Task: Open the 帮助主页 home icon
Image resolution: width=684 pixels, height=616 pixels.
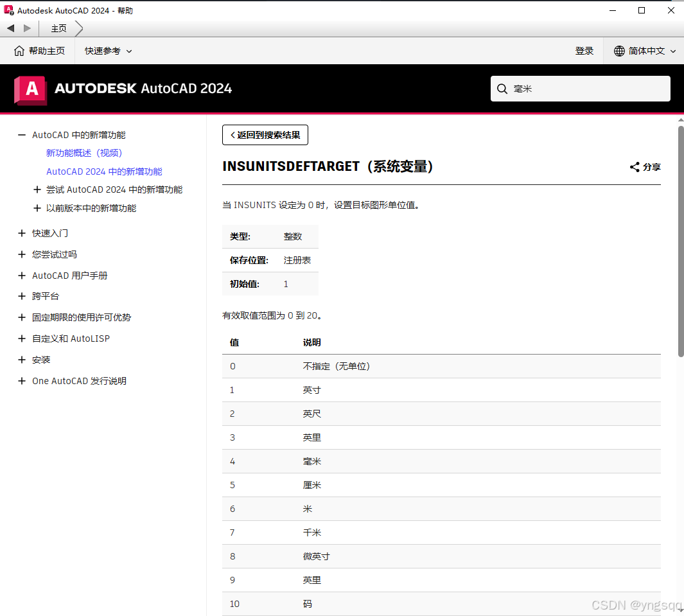Action: coord(19,51)
